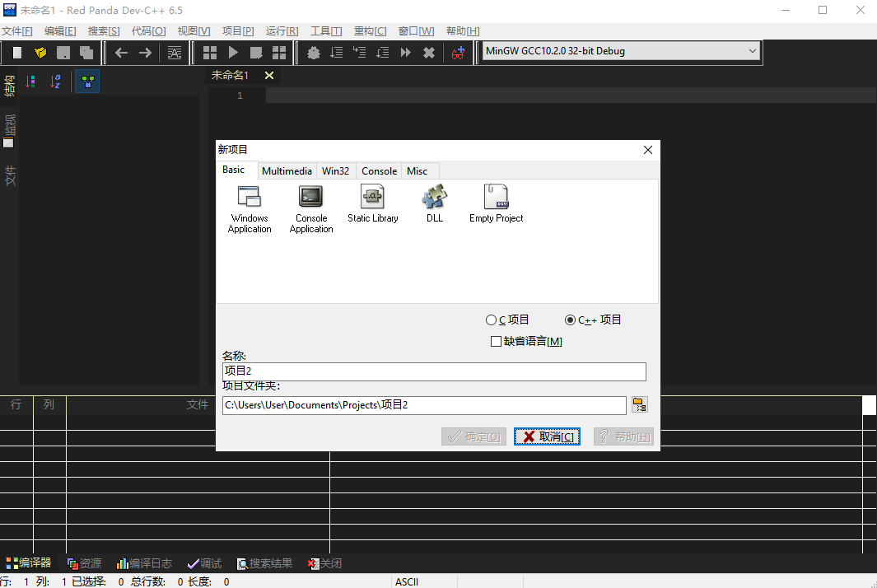Screen dimensions: 877x588
Task: Select the C 项目 radio button
Action: (x=492, y=320)
